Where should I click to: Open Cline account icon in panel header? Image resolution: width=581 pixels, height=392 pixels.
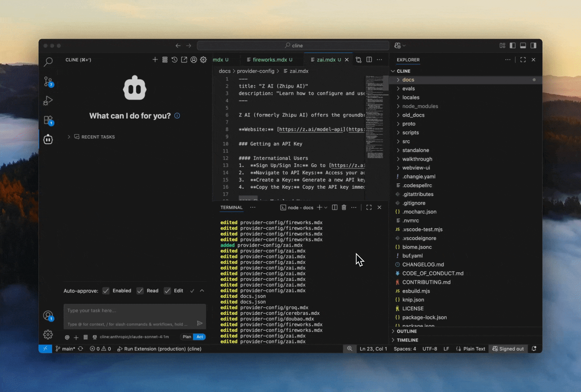[x=194, y=60]
